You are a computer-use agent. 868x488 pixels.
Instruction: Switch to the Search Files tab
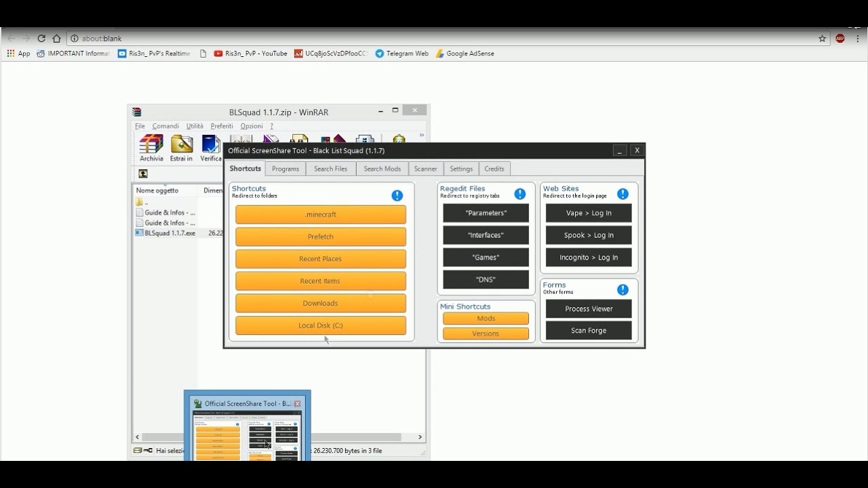point(331,169)
